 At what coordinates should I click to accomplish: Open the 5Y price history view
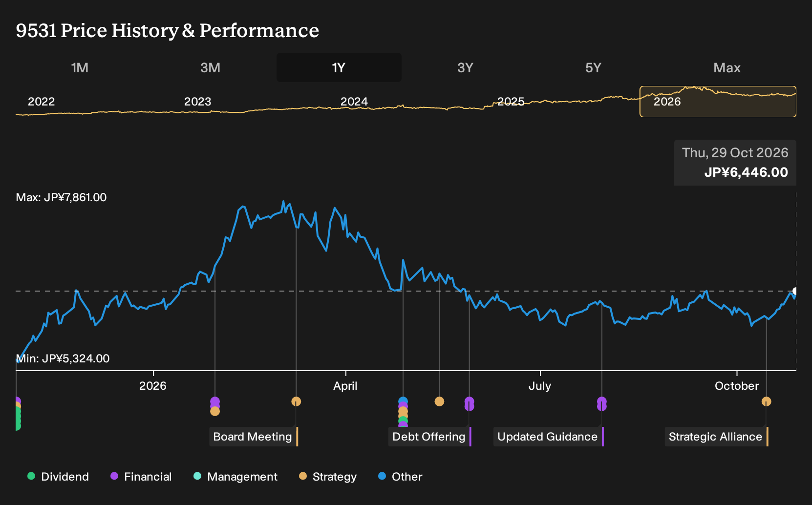pyautogui.click(x=593, y=67)
